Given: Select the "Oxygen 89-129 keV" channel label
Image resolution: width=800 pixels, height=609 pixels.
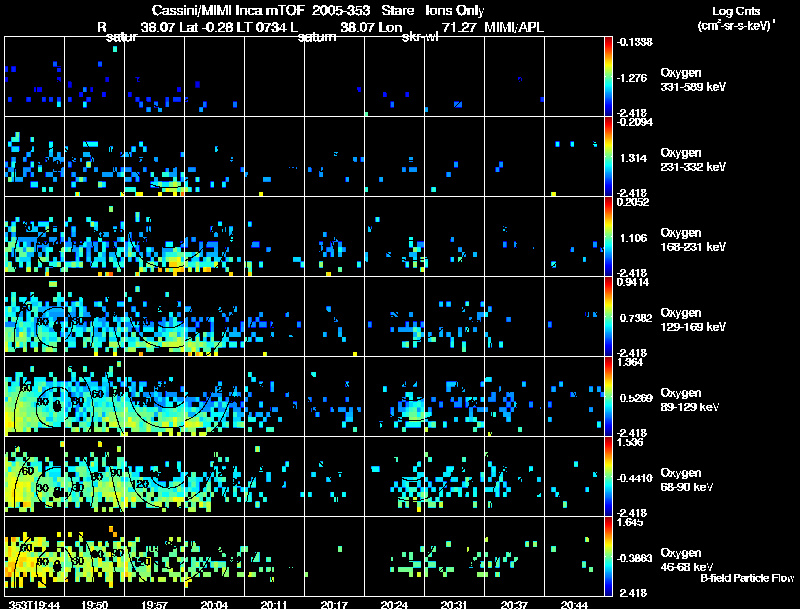Looking at the screenshot, I should (x=690, y=400).
